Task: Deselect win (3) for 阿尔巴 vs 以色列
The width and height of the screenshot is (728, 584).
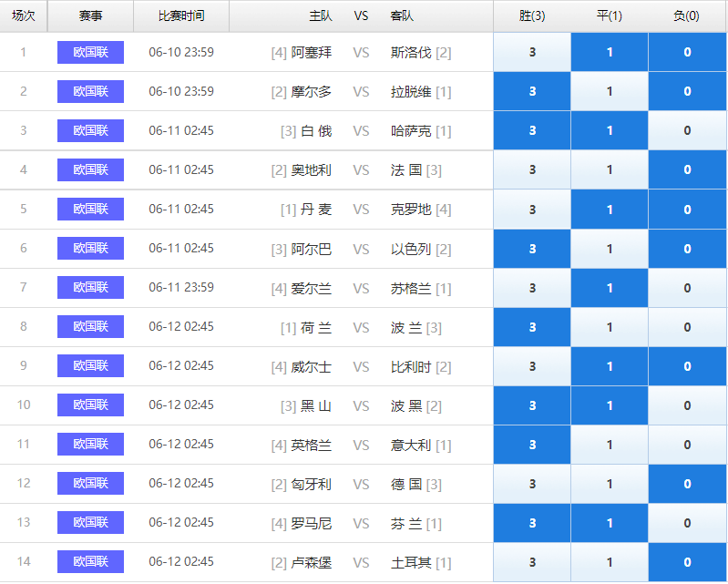Action: coord(532,249)
